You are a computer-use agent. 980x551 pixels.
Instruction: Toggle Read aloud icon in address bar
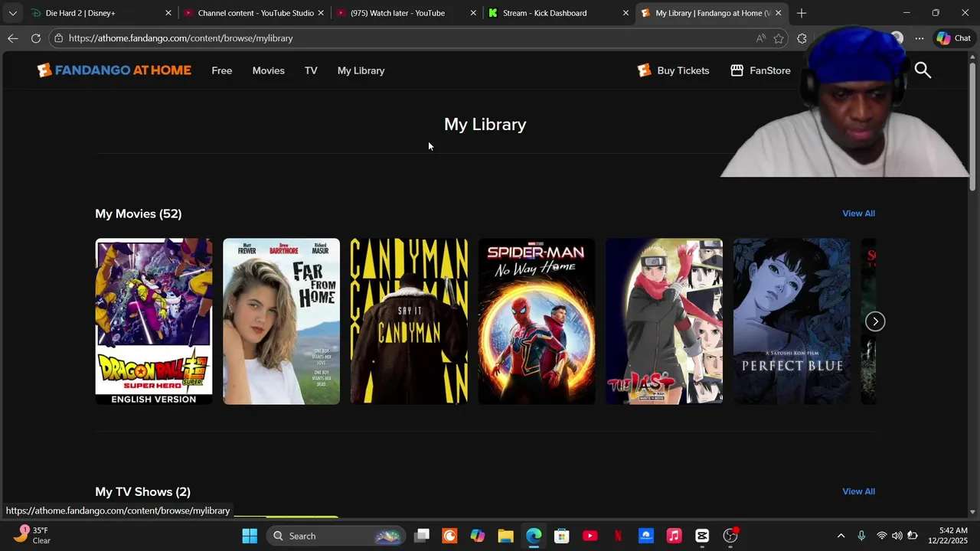(x=760, y=38)
